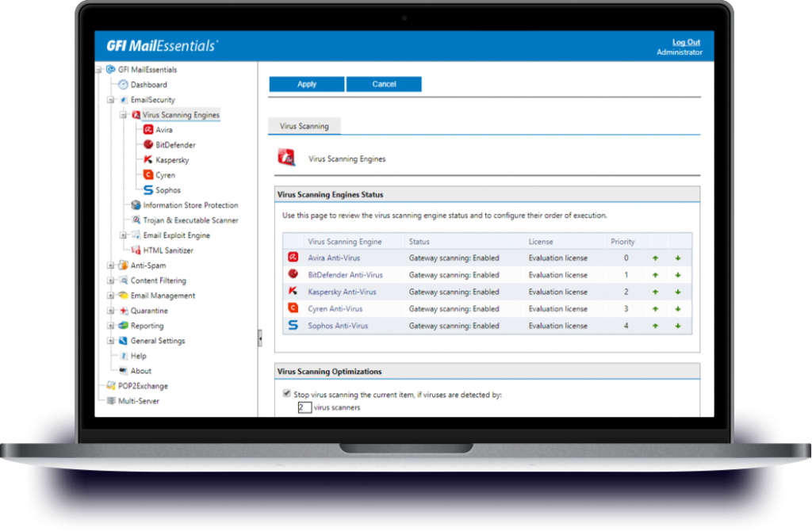Click the BitDefender icon in the tree

147,144
